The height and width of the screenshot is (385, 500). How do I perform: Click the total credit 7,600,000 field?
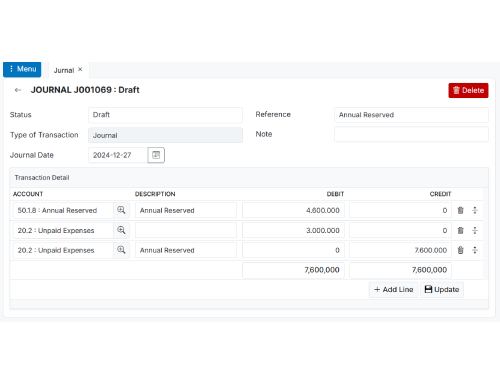(x=400, y=270)
